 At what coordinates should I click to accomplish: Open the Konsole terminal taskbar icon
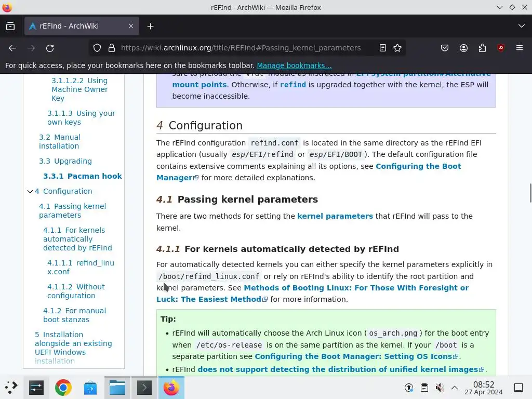pyautogui.click(x=144, y=388)
